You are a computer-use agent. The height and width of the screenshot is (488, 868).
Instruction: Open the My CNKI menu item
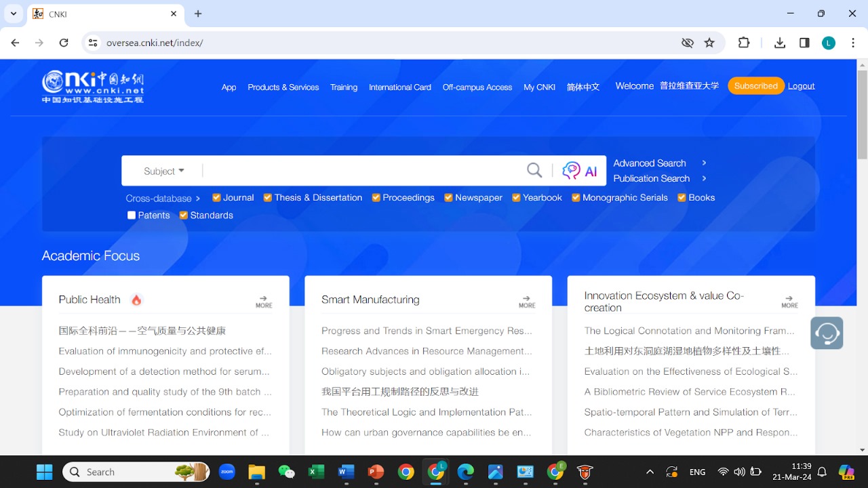pyautogui.click(x=540, y=87)
